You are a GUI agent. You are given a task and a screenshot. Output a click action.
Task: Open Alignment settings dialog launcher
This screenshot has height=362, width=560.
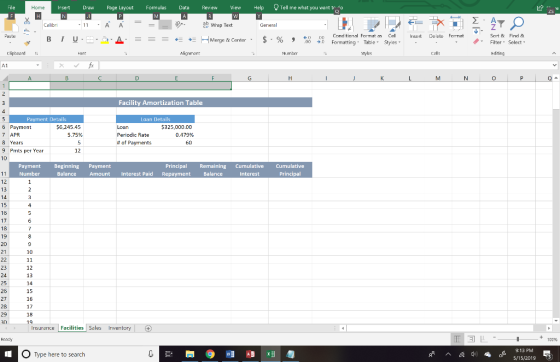point(253,54)
